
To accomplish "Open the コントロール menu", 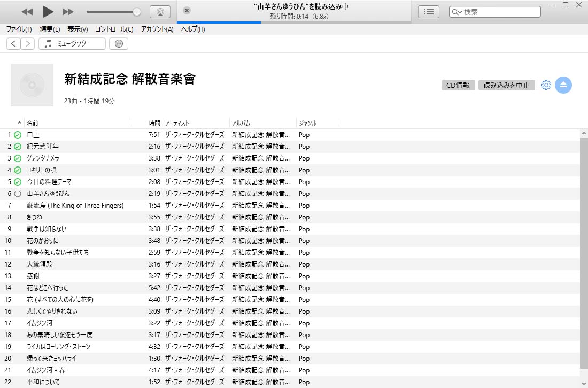I will tap(114, 29).
